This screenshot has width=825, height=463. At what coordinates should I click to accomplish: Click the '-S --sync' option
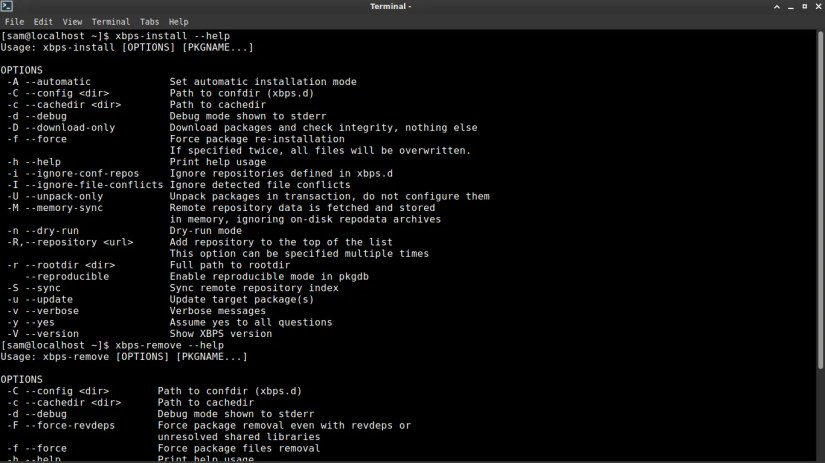[34, 288]
